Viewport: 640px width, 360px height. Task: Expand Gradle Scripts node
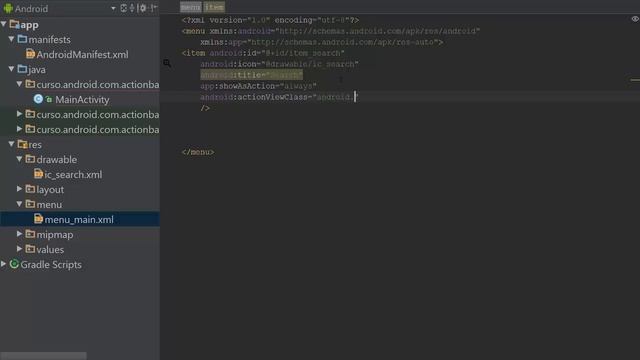[x=4, y=264]
